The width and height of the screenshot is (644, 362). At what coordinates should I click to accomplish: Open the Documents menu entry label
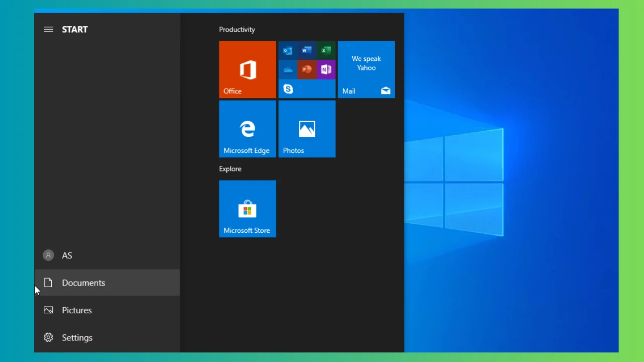[x=84, y=283]
